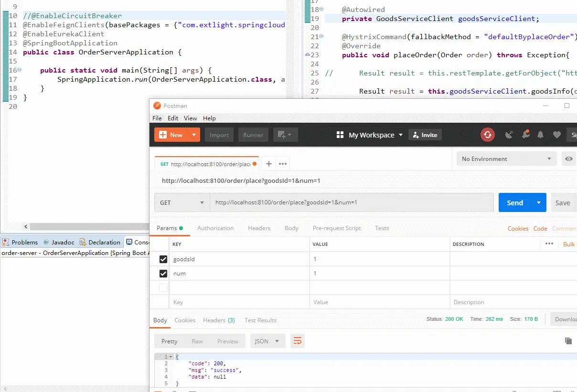Viewport: 577px width, 392px height.
Task: Switch to the Authorization tab
Action: (x=215, y=228)
